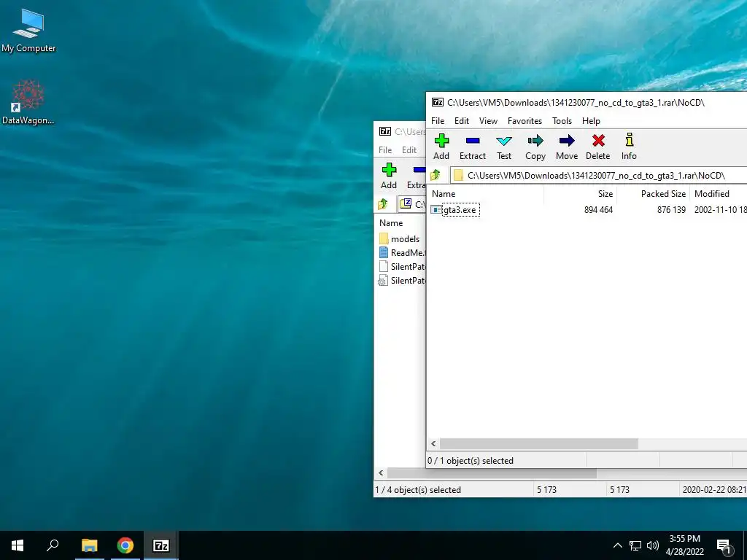This screenshot has height=560, width=747.
Task: Click the volume speaker tray icon
Action: tap(653, 545)
